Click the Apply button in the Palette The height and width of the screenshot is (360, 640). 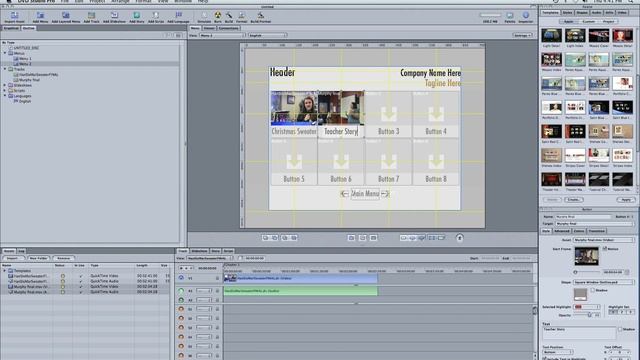coord(626,200)
